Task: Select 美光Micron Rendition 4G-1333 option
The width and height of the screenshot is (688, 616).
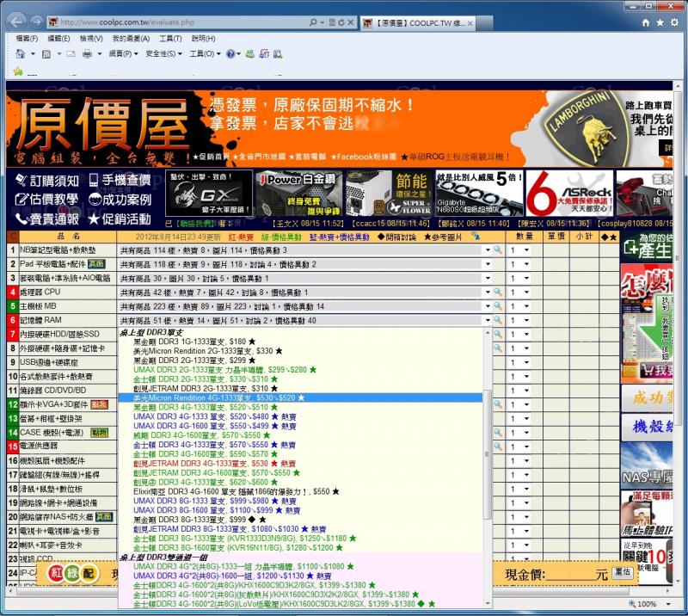Action: click(x=300, y=397)
